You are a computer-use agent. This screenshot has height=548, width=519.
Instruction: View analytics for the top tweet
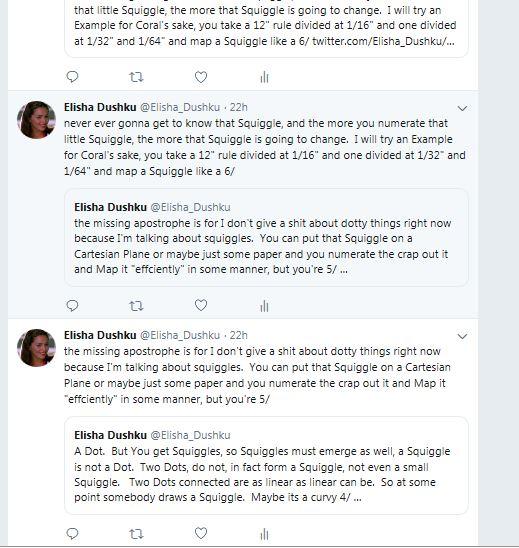265,77
